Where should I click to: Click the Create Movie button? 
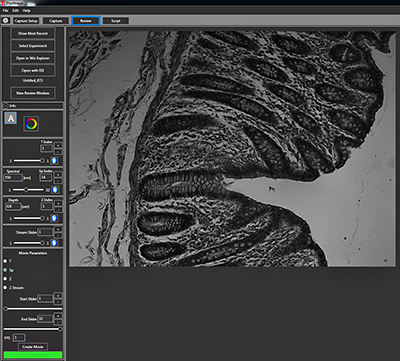[x=33, y=347]
